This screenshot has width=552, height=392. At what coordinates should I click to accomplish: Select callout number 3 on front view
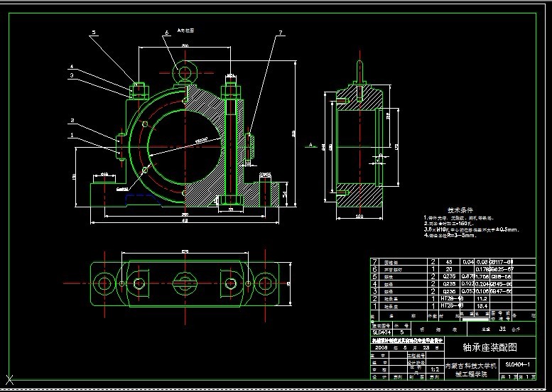[x=72, y=75]
